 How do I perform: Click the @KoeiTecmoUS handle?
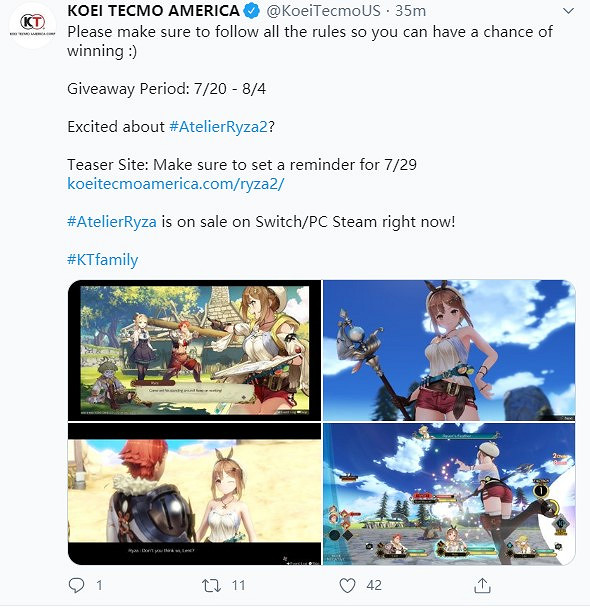coord(323,11)
